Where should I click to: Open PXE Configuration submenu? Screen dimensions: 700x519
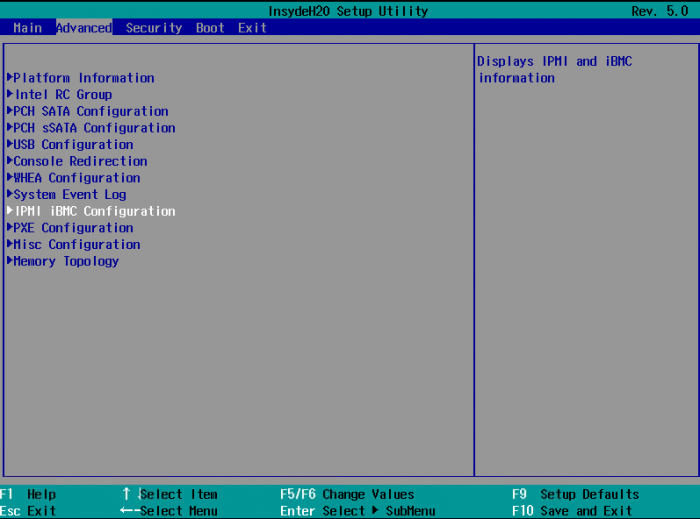(x=73, y=228)
